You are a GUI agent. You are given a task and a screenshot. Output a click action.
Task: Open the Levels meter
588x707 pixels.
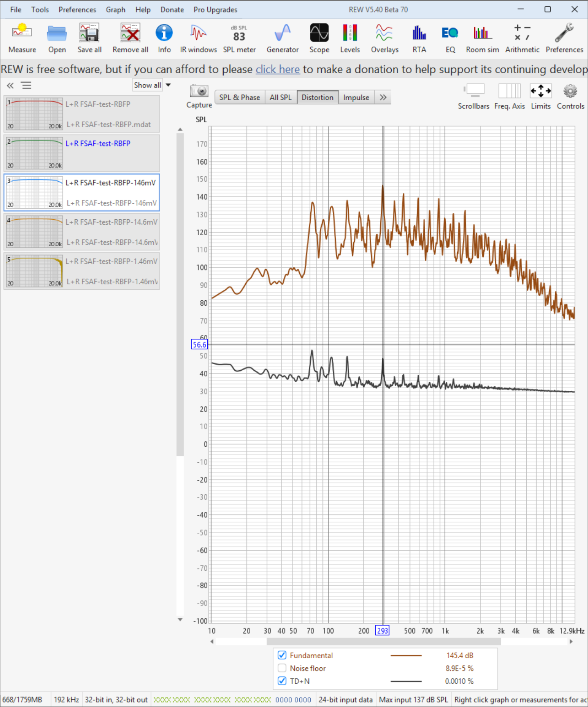pyautogui.click(x=350, y=38)
